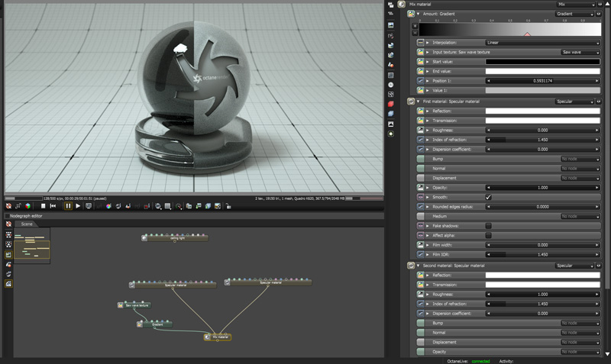Click second material Roughness slider
The height and width of the screenshot is (364, 611).
[x=542, y=295]
